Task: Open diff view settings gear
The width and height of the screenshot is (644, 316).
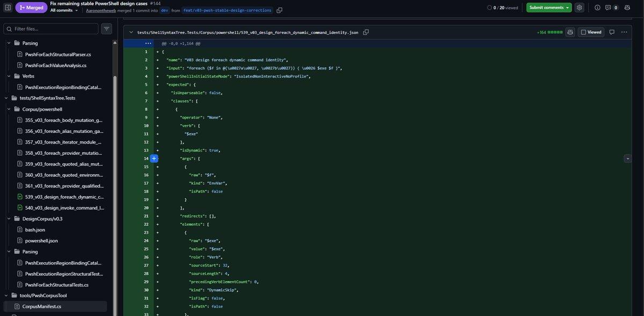Action: (579, 8)
